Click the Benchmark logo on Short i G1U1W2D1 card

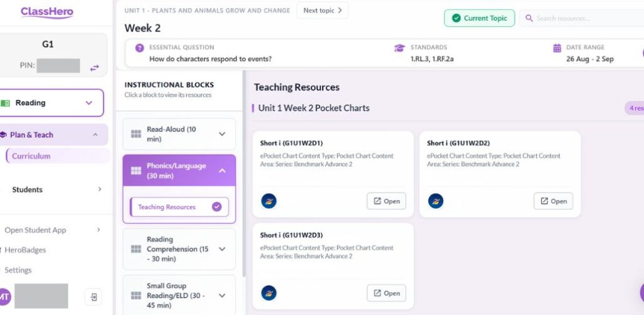pyautogui.click(x=269, y=201)
